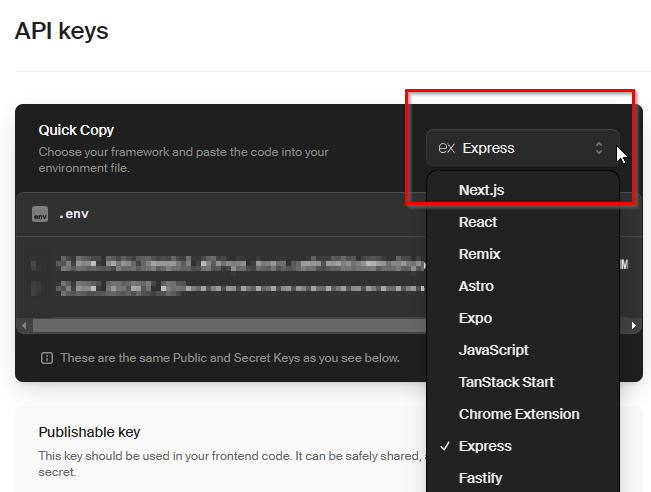Choose Expo in the framework menu
The height and width of the screenshot is (492, 651).
(x=523, y=318)
